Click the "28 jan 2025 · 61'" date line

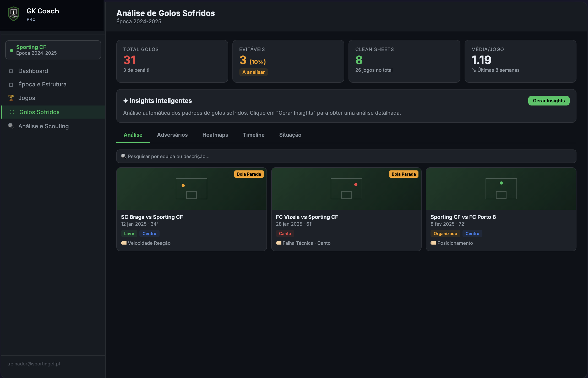[294, 224]
